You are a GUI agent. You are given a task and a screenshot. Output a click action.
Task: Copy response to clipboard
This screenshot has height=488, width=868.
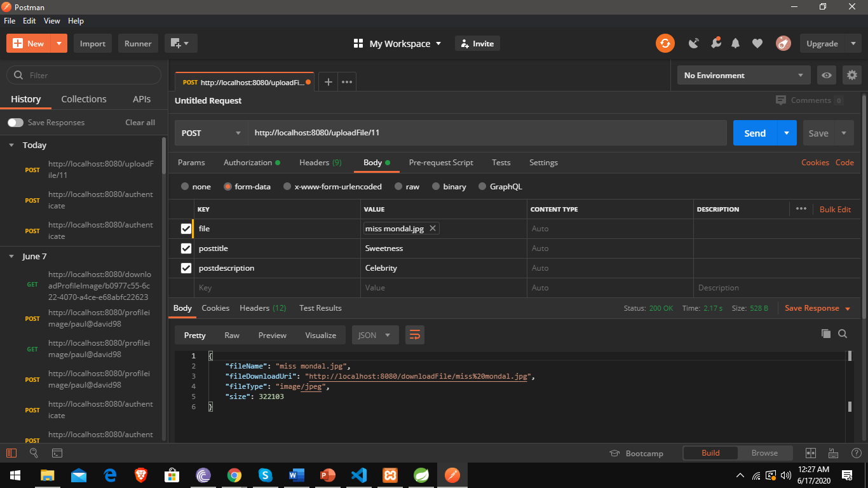[825, 334]
